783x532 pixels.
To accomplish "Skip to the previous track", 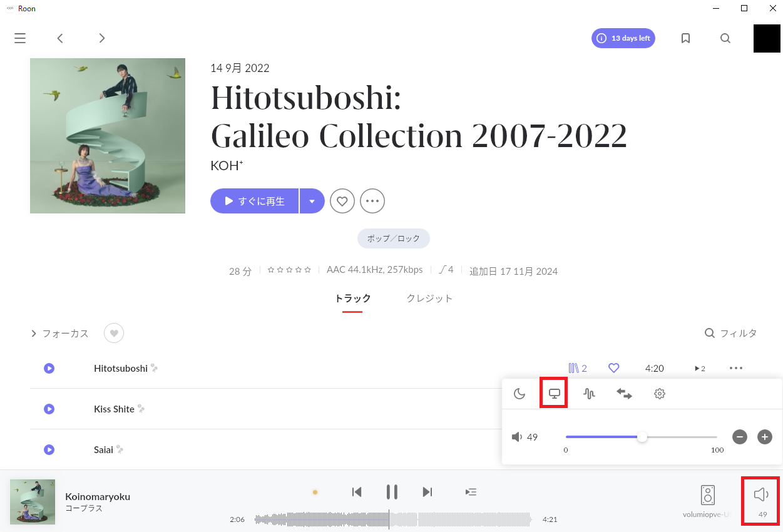I will pos(357,492).
